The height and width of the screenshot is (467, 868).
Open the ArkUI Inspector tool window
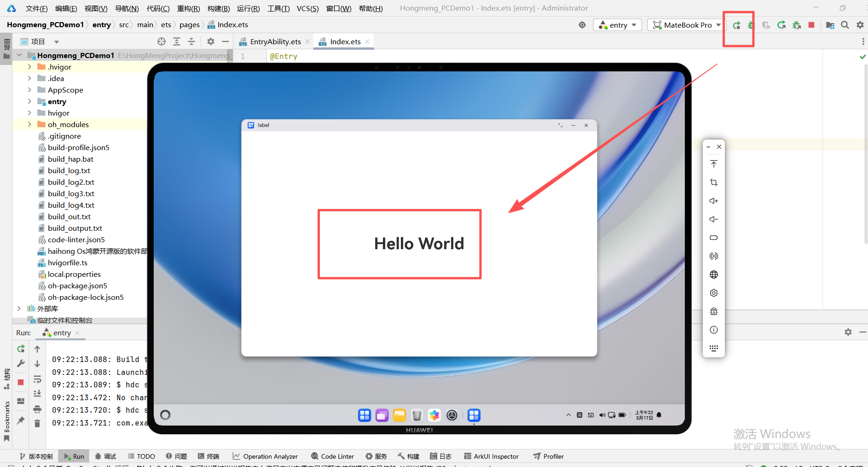click(x=492, y=456)
